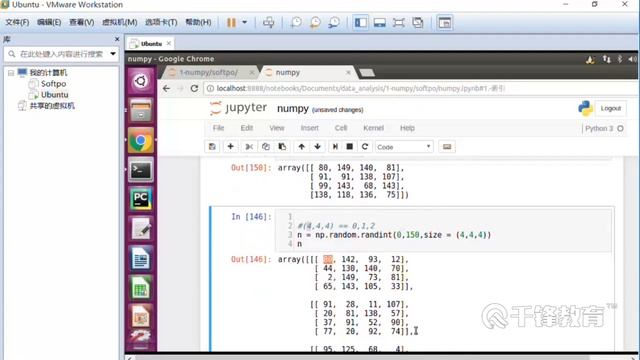Insert a cell below with plus icon
Viewport: 640px width, 360px height.
(230, 147)
